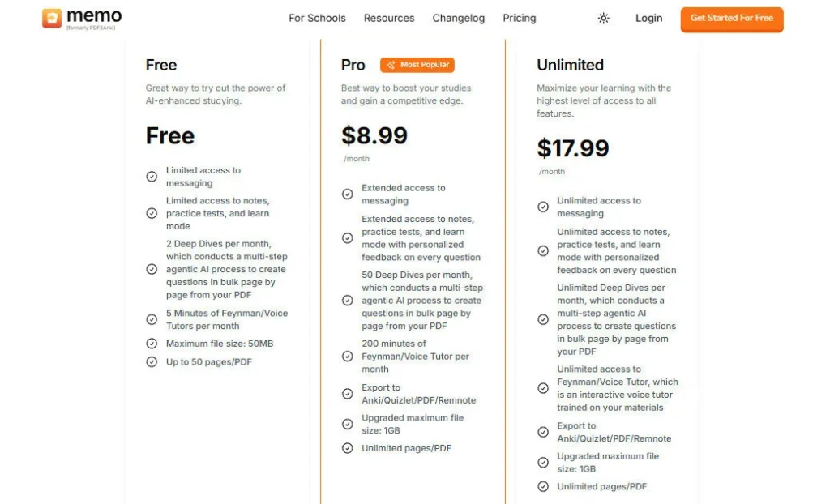The width and height of the screenshot is (830, 504).
Task: Click the Free plan heading
Action: click(161, 65)
